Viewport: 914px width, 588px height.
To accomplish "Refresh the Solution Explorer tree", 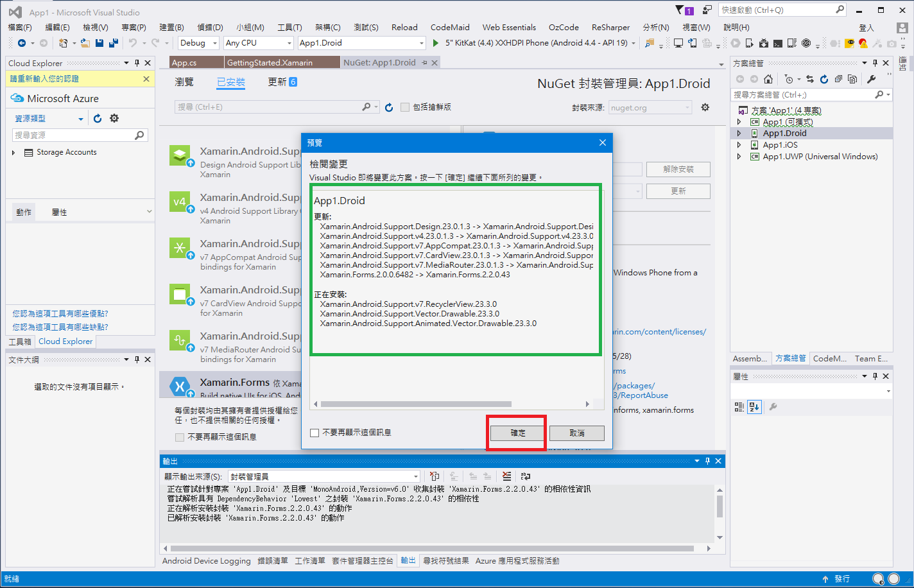I will 824,79.
